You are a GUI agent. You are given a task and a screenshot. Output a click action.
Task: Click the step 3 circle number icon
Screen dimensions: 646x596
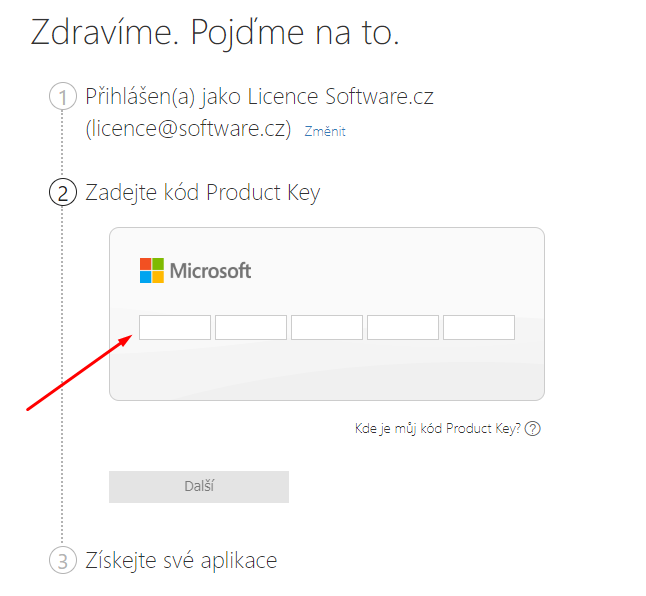click(62, 561)
